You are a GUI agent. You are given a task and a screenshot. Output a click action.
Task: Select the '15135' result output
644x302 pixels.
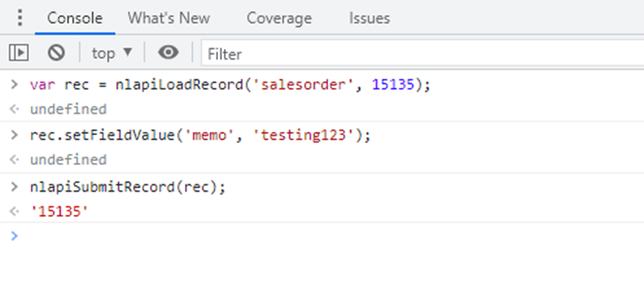(60, 212)
